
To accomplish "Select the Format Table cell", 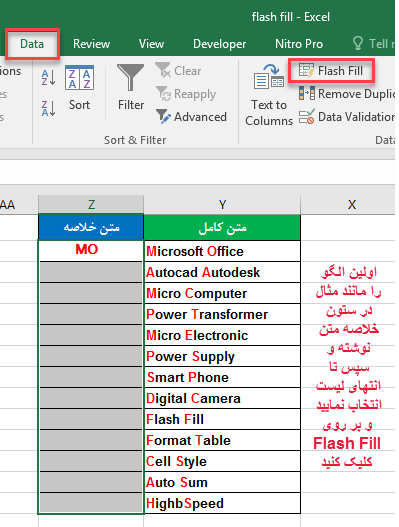I will (222, 440).
